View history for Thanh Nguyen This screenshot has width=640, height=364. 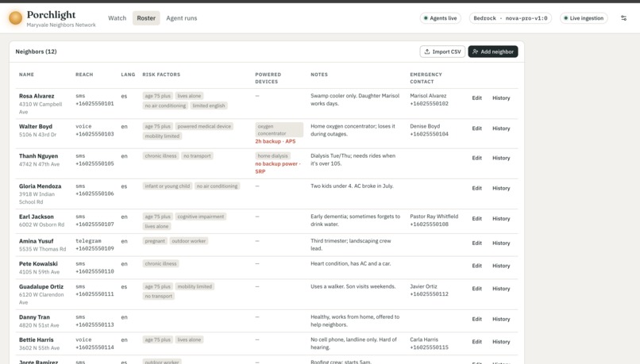click(501, 158)
